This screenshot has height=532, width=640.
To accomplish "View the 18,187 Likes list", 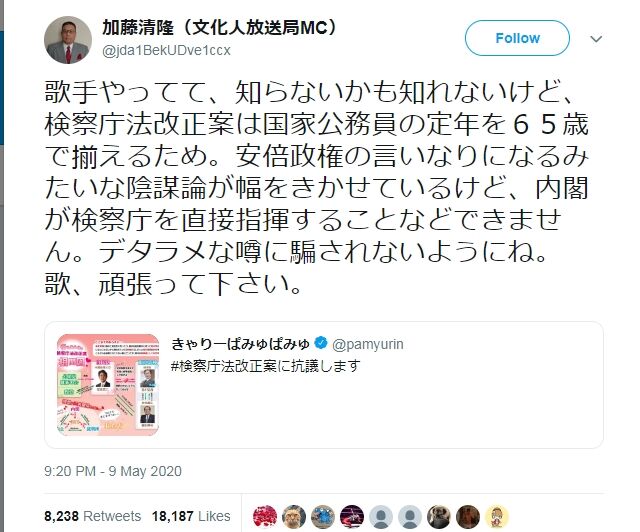I will (191, 516).
